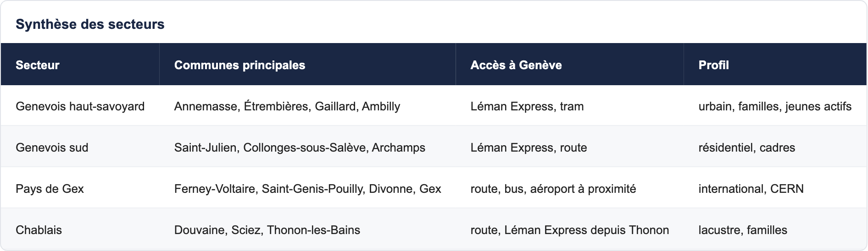Select route, Léman Express depuis Thonon cell

(x=569, y=230)
